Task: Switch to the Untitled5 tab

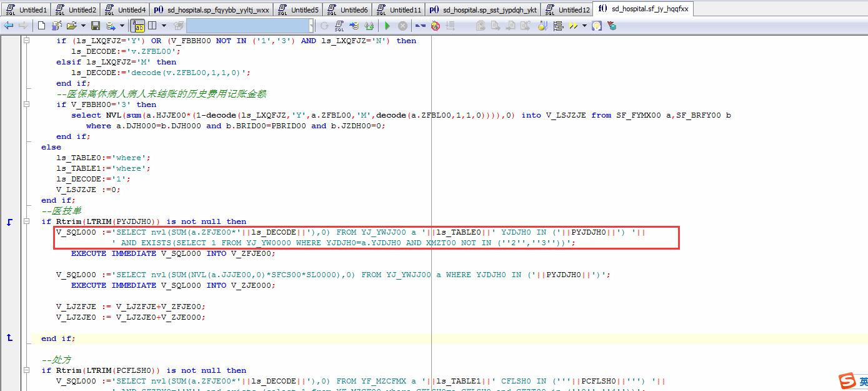Action: tap(298, 9)
